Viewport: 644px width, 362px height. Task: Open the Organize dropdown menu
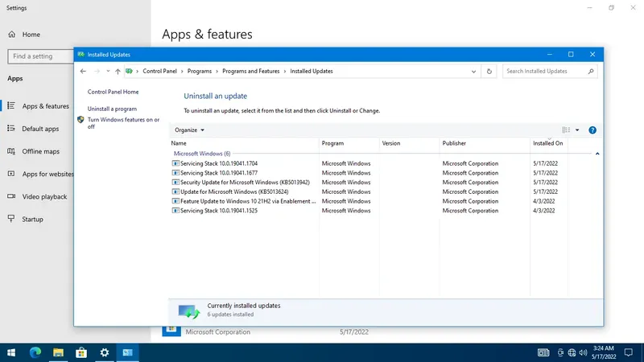(190, 130)
